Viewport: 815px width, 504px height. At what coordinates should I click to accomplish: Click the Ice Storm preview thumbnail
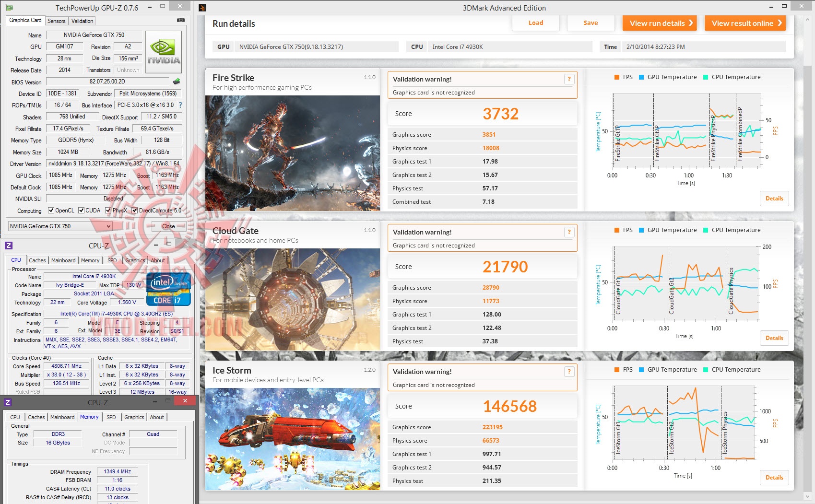(293, 439)
